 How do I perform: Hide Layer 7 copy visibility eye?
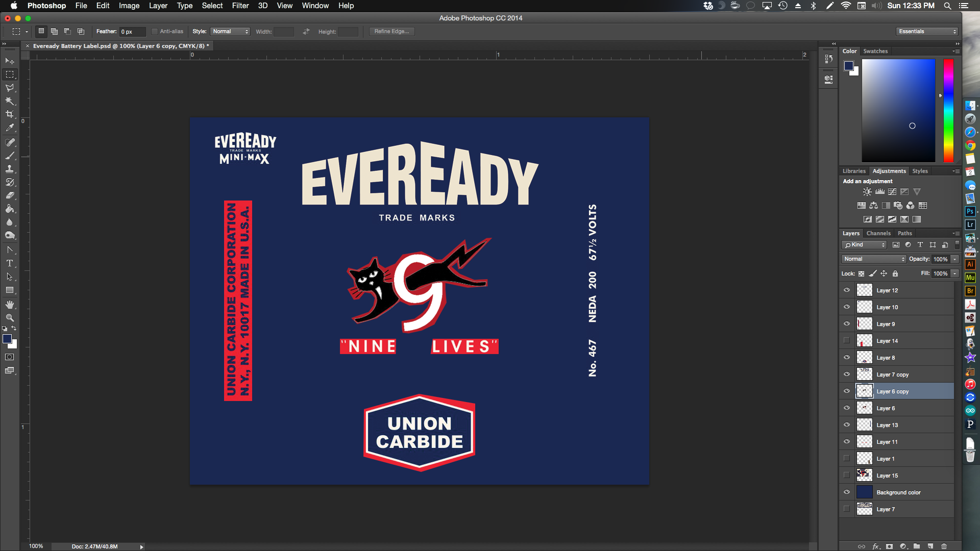coord(847,374)
